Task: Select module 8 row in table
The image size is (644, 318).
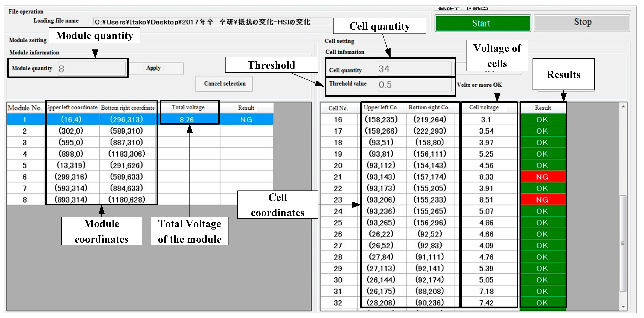Action: click(x=24, y=199)
